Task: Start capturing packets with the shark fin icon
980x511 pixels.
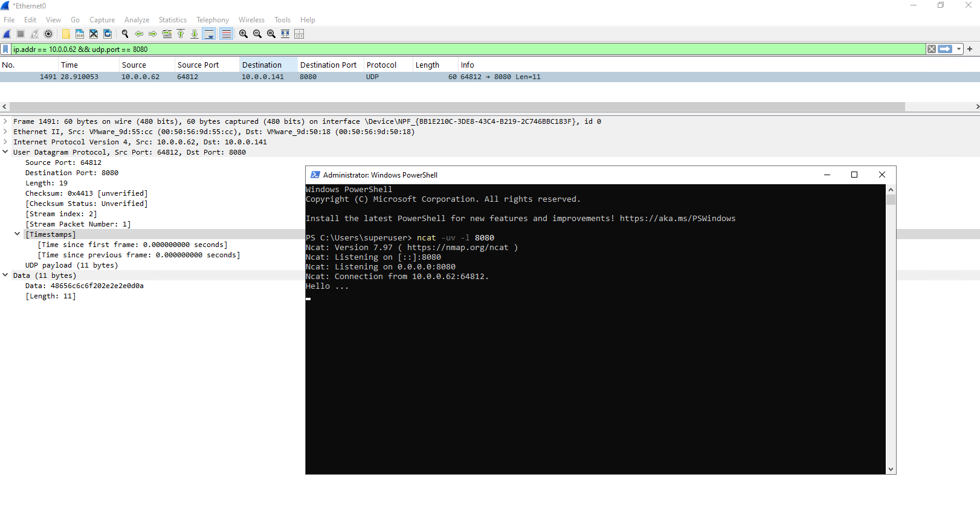Action: (7, 34)
